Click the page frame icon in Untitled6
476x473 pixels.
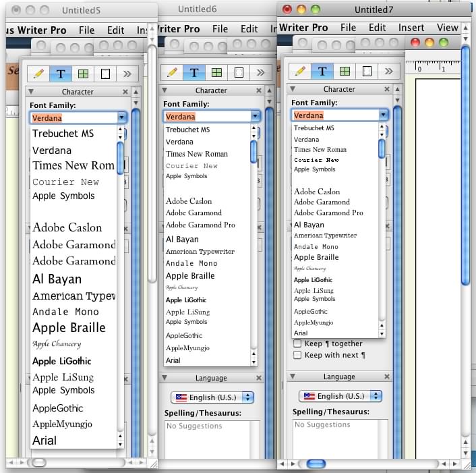pyautogui.click(x=239, y=73)
